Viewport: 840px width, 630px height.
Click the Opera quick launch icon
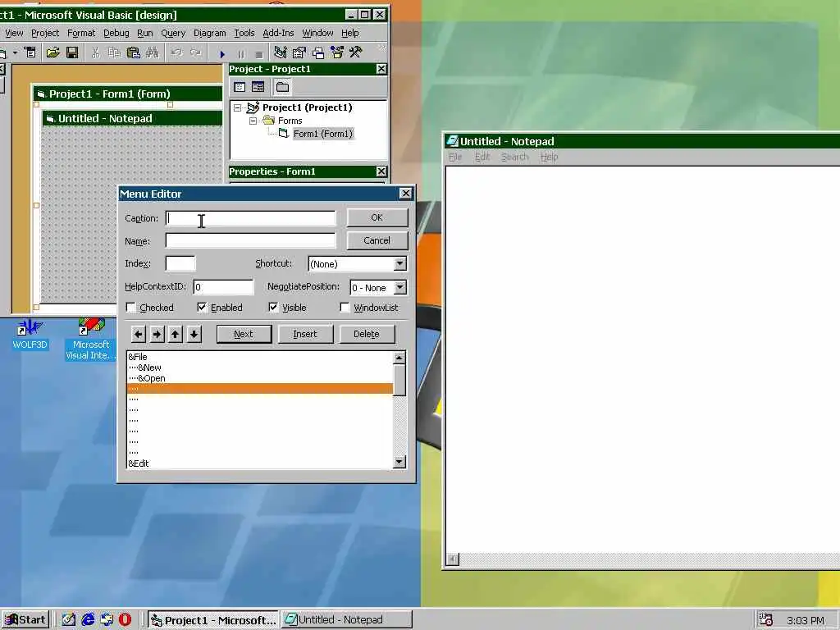tap(125, 620)
